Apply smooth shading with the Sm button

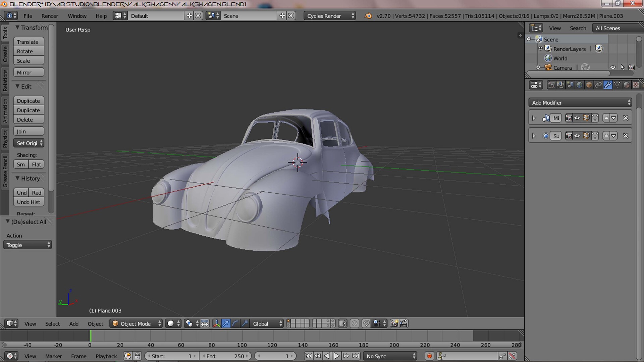point(20,164)
